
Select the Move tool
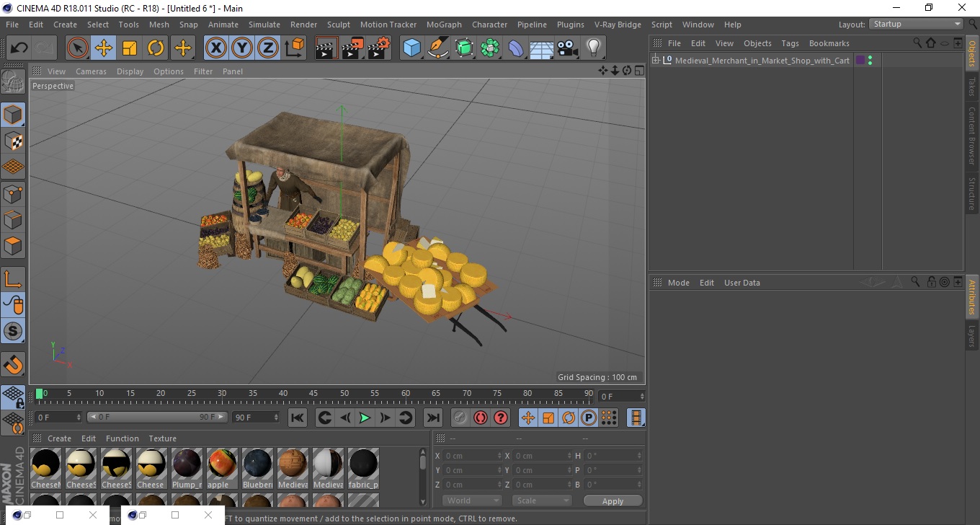pos(104,48)
